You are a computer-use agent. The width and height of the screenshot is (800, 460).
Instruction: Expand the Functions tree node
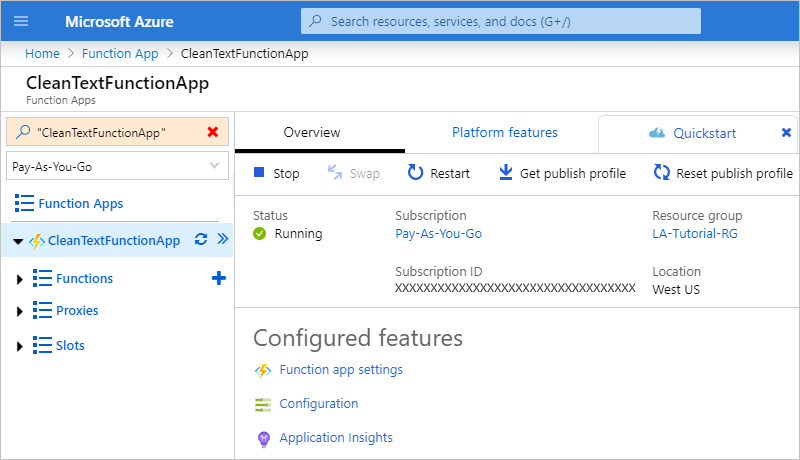(x=20, y=279)
